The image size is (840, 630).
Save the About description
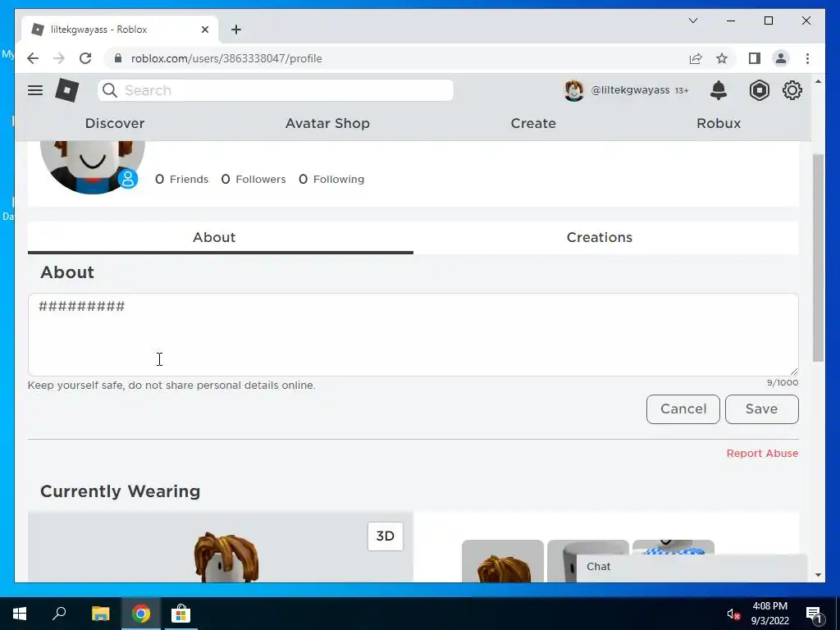761,409
